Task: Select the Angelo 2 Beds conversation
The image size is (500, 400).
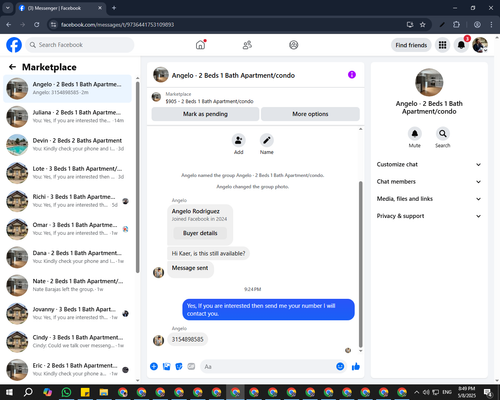Action: [x=67, y=88]
